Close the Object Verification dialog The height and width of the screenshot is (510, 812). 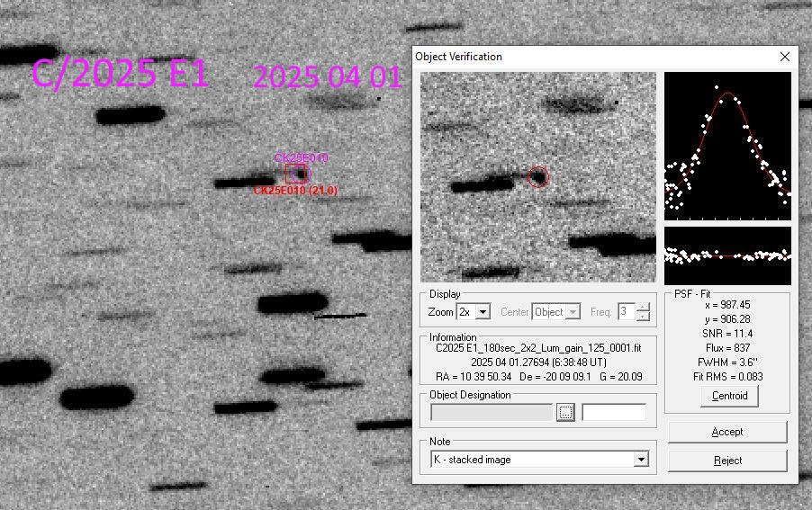(x=784, y=57)
